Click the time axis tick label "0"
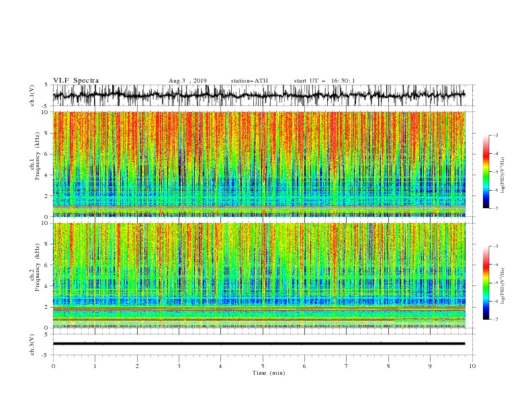The width and height of the screenshot is (532, 411). click(x=53, y=366)
